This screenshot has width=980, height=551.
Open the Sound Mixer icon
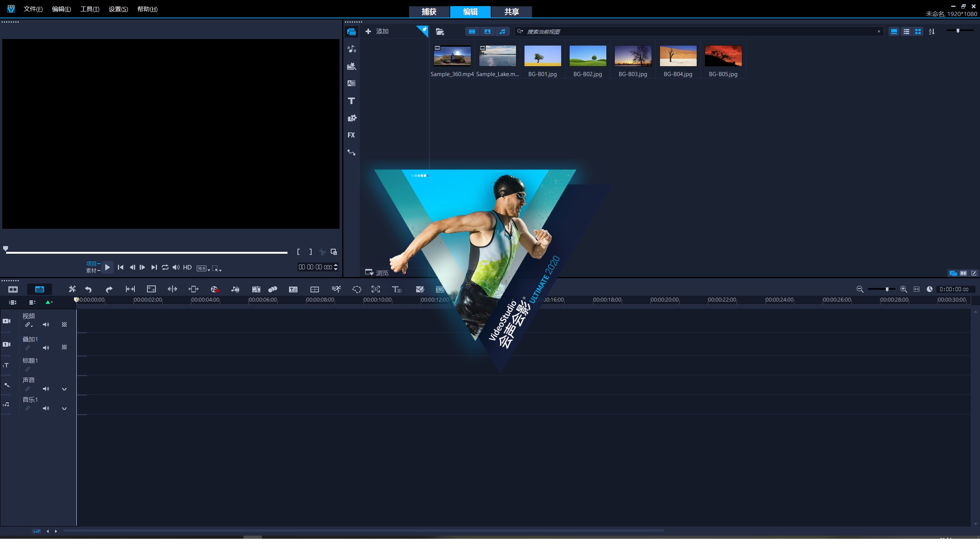point(235,289)
